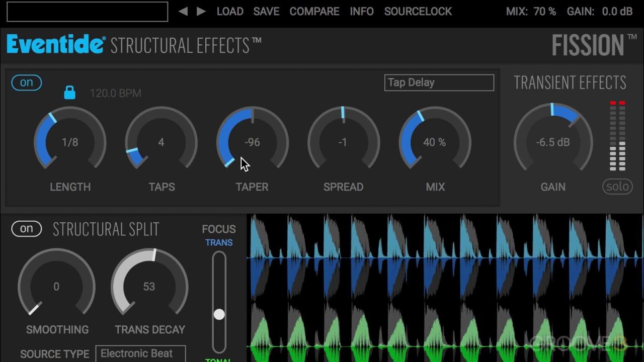
Task: Click the tempo lock padlock icon
Action: 69,92
